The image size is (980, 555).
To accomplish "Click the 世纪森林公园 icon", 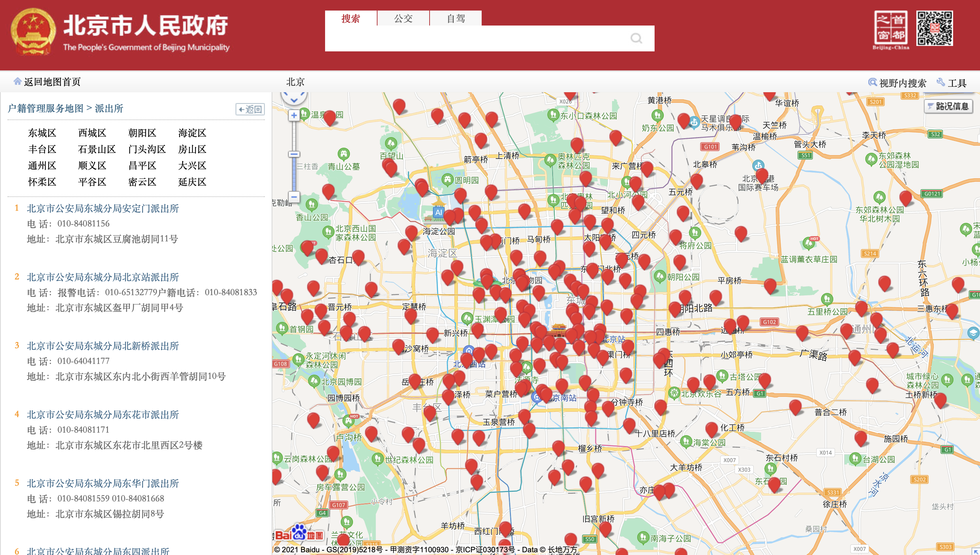I will 377,459.
